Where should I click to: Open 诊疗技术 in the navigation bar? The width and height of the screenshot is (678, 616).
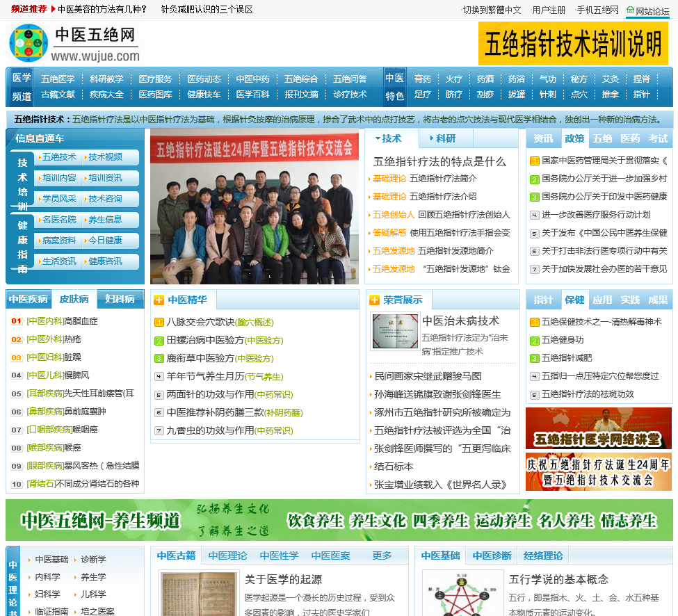[x=350, y=95]
